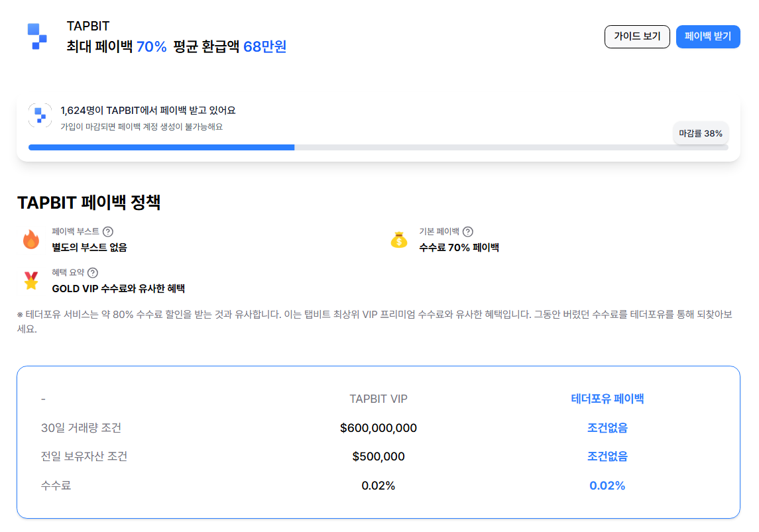
Task: Click GOLD VIP 수수료와 유사한 혜택 text
Action: coord(119,289)
